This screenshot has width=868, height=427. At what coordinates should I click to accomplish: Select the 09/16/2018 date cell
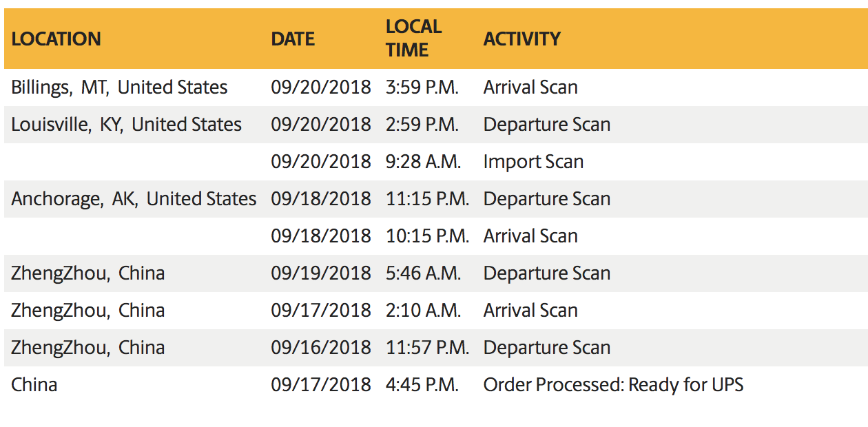[x=320, y=348]
